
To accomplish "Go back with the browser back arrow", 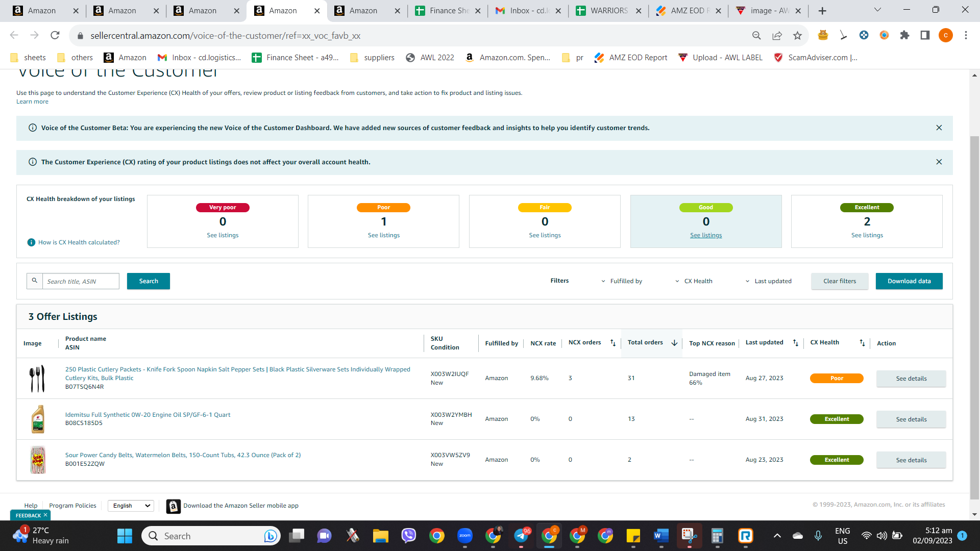I will click(14, 35).
